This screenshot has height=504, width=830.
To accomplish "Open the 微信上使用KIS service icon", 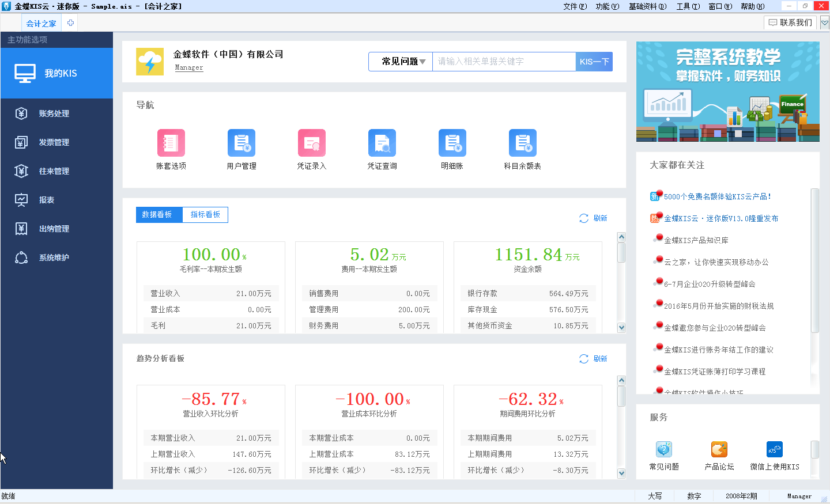I will pos(775,449).
